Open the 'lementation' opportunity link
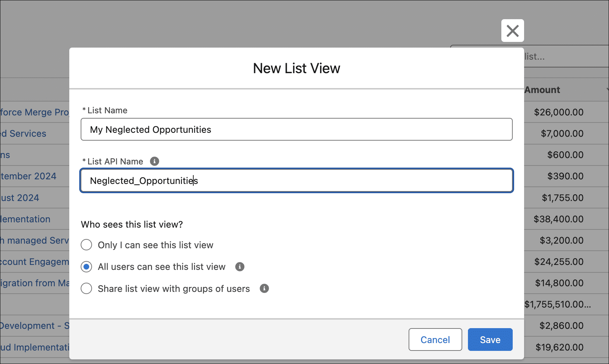The image size is (609, 364). point(25,219)
